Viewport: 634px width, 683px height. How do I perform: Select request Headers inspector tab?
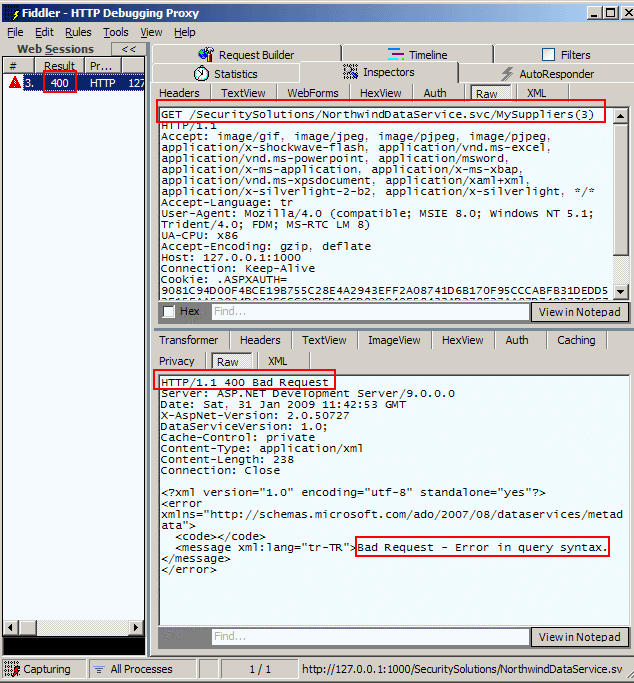tap(179, 93)
